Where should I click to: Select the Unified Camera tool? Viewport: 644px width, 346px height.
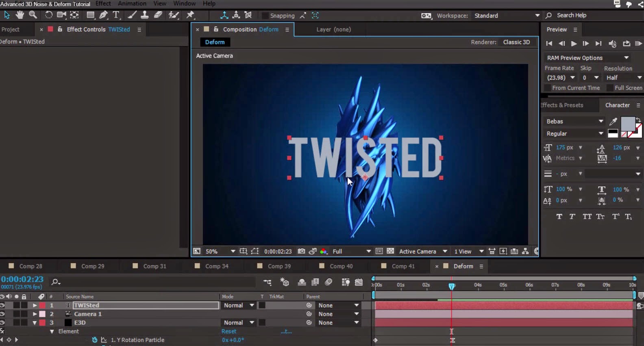(x=61, y=15)
